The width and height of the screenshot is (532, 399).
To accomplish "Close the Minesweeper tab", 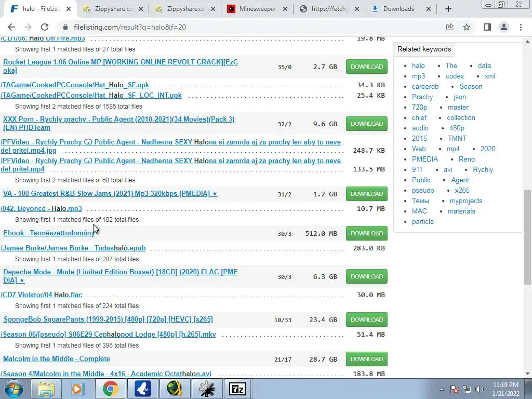I will pos(285,9).
